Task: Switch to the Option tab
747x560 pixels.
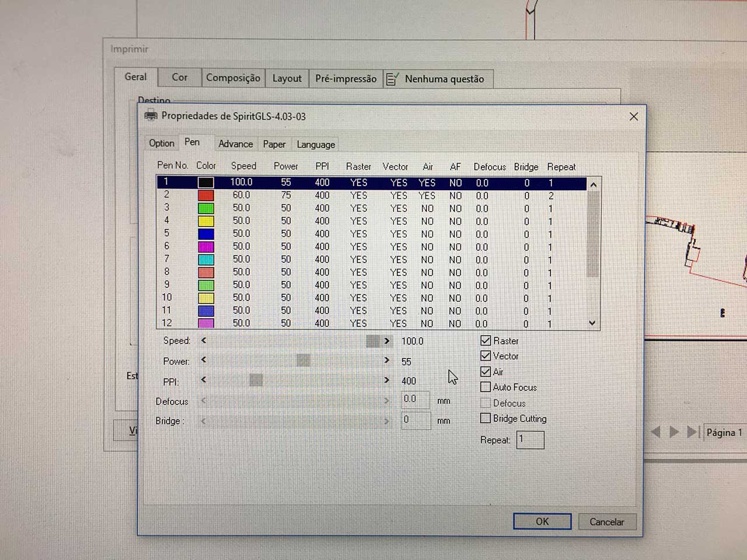Action: [x=161, y=143]
